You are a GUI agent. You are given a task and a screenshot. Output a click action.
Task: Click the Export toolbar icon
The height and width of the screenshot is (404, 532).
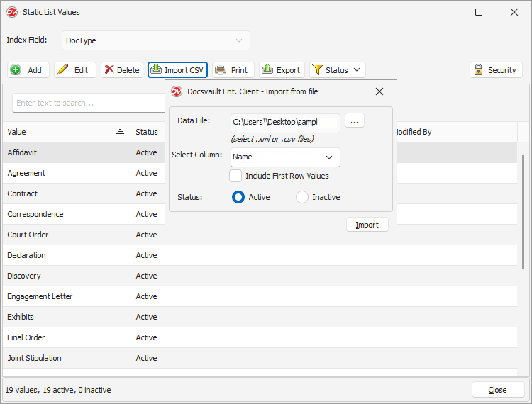[267, 69]
